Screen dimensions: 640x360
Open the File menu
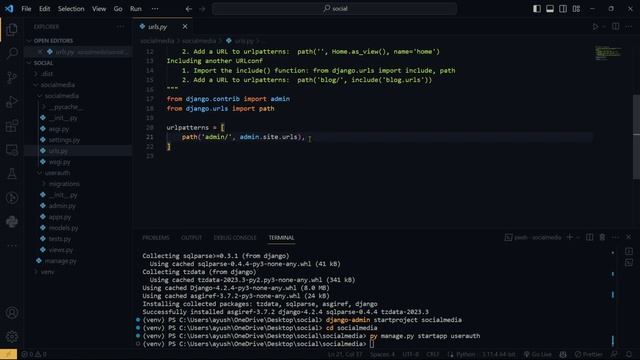click(26, 9)
